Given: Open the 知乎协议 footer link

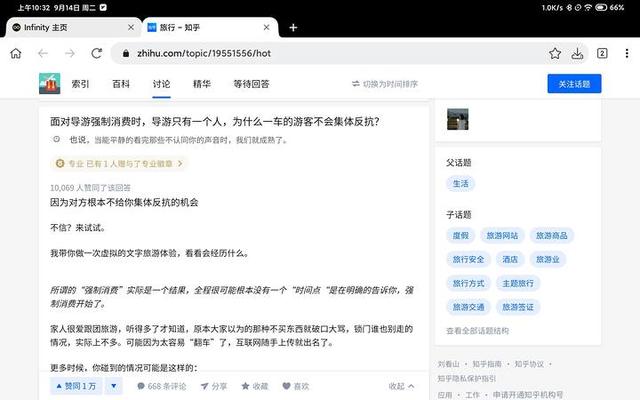Looking at the screenshot, I should click(529, 364).
